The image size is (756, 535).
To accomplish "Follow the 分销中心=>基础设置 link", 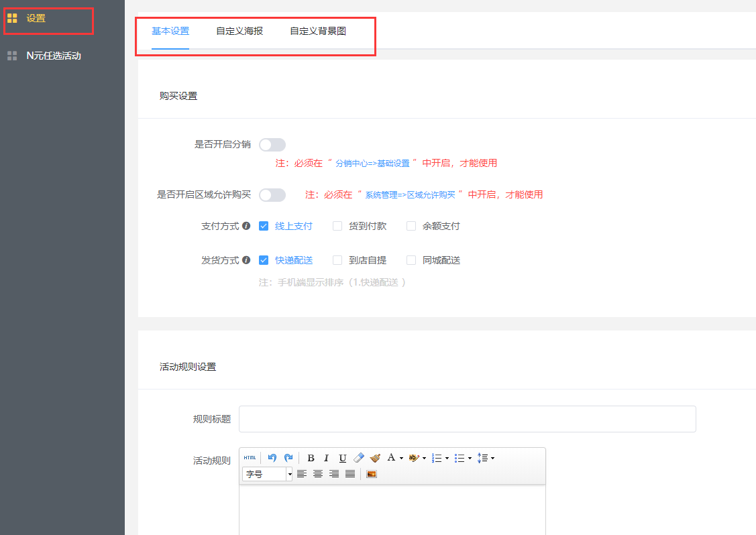I will [372, 163].
